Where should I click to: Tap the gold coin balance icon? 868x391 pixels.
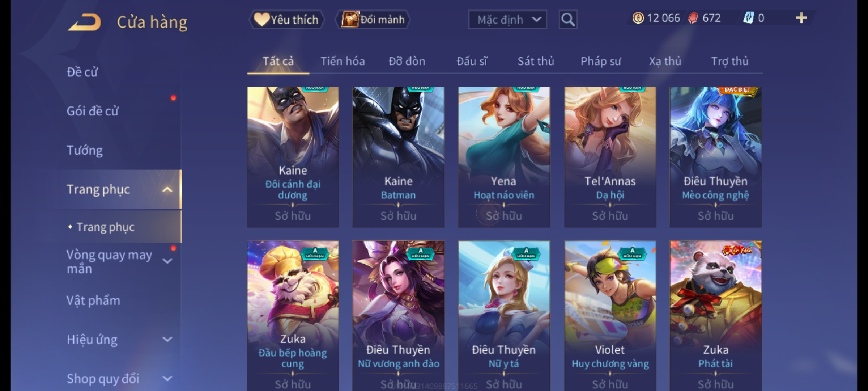click(x=638, y=18)
